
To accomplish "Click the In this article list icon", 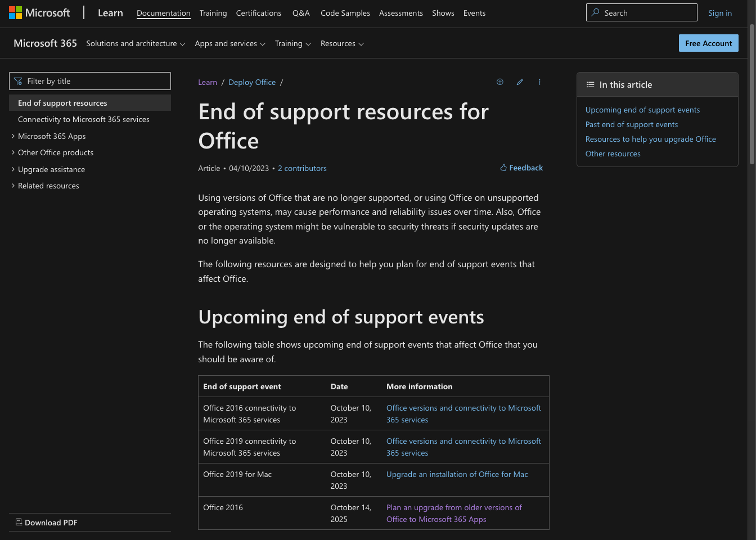I will [x=590, y=85].
